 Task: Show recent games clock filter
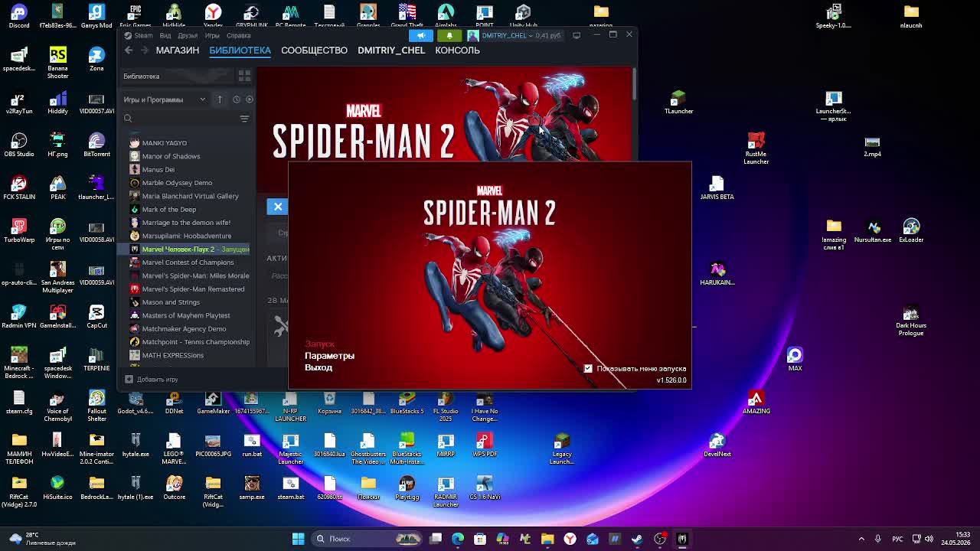click(x=237, y=99)
